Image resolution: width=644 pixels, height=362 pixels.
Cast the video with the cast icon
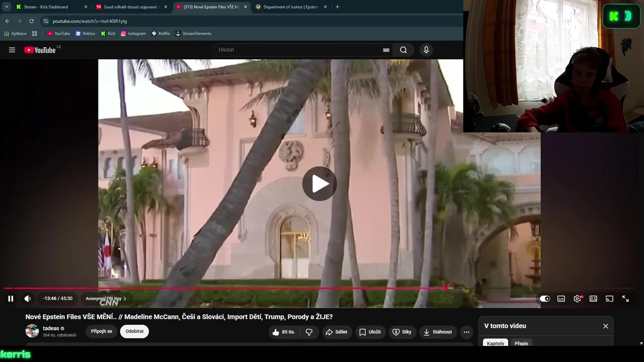point(609,299)
